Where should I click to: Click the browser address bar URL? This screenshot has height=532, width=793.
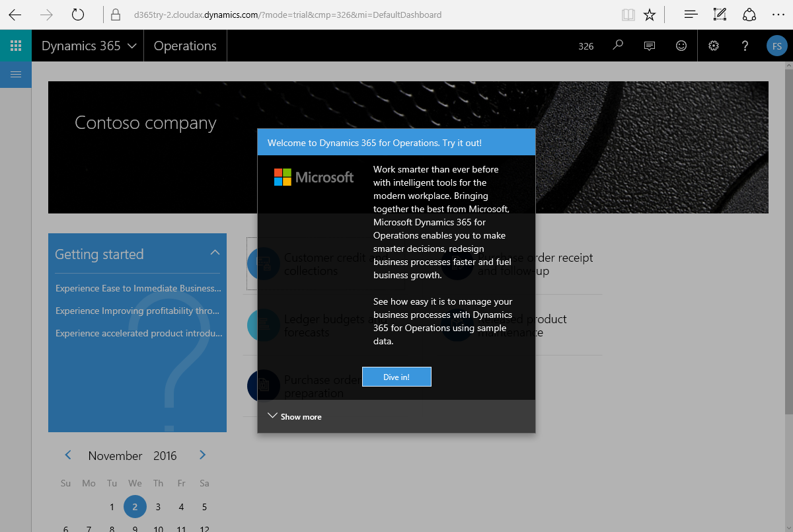tap(287, 15)
